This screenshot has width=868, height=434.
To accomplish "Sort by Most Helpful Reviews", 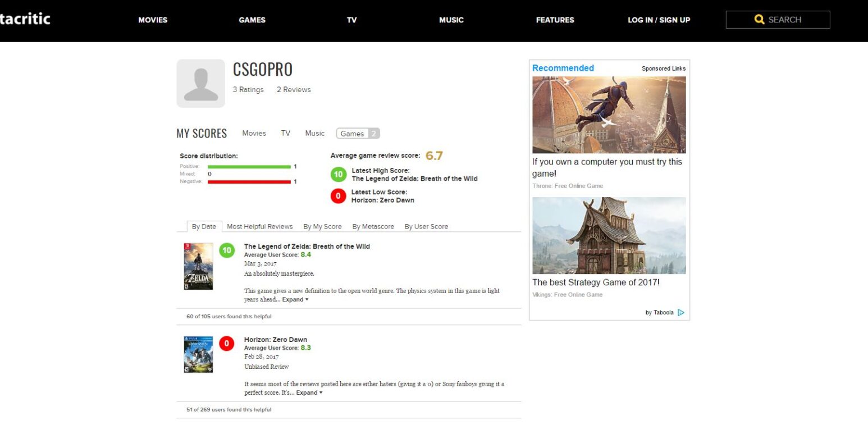I will [260, 227].
